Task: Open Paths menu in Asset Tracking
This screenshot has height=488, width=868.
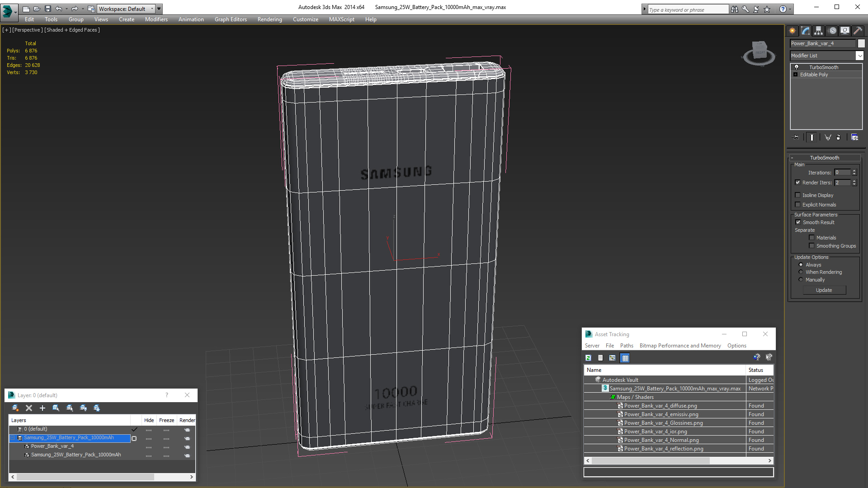Action: click(627, 346)
